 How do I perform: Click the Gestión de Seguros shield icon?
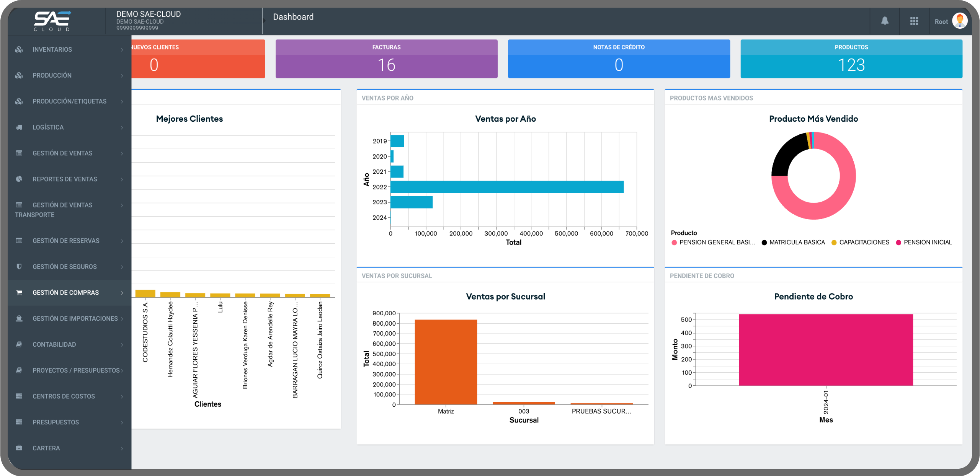(x=19, y=267)
